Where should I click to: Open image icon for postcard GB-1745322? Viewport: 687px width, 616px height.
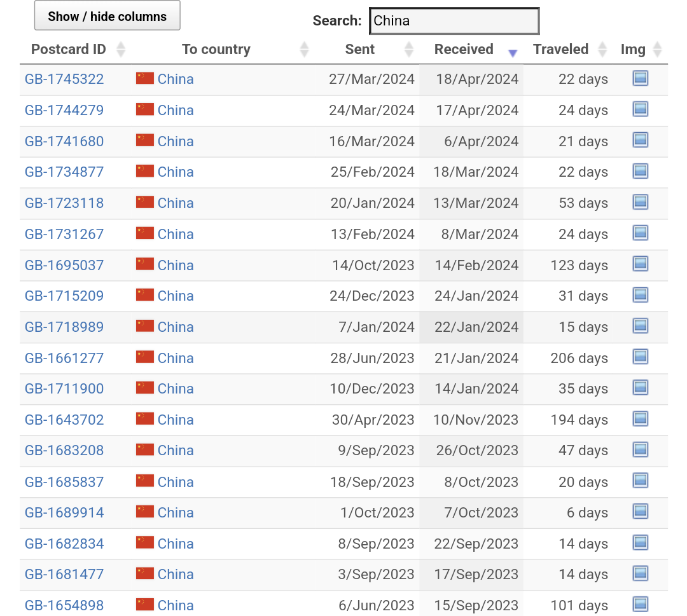click(640, 78)
